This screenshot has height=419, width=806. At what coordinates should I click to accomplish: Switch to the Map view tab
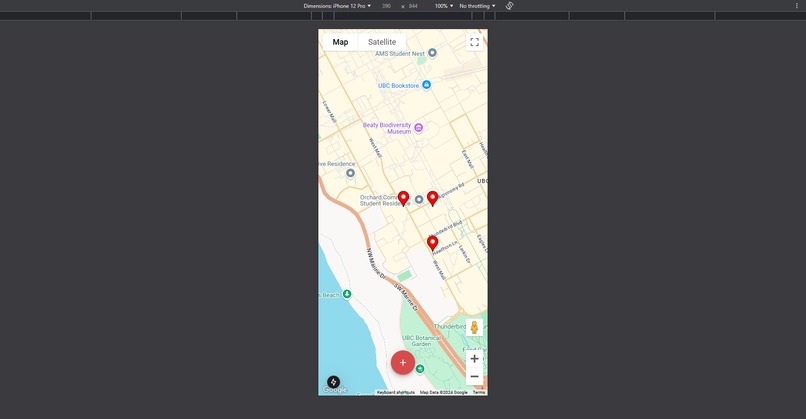[x=340, y=42]
